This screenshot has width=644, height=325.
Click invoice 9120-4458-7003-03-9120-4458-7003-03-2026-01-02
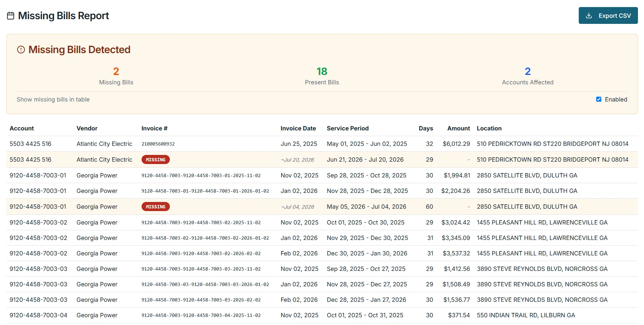205,284
